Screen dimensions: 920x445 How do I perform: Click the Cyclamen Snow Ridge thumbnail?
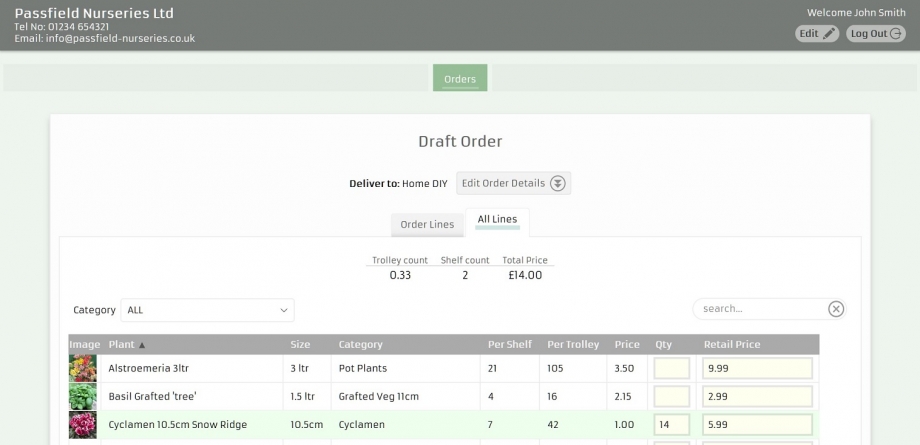click(x=83, y=425)
